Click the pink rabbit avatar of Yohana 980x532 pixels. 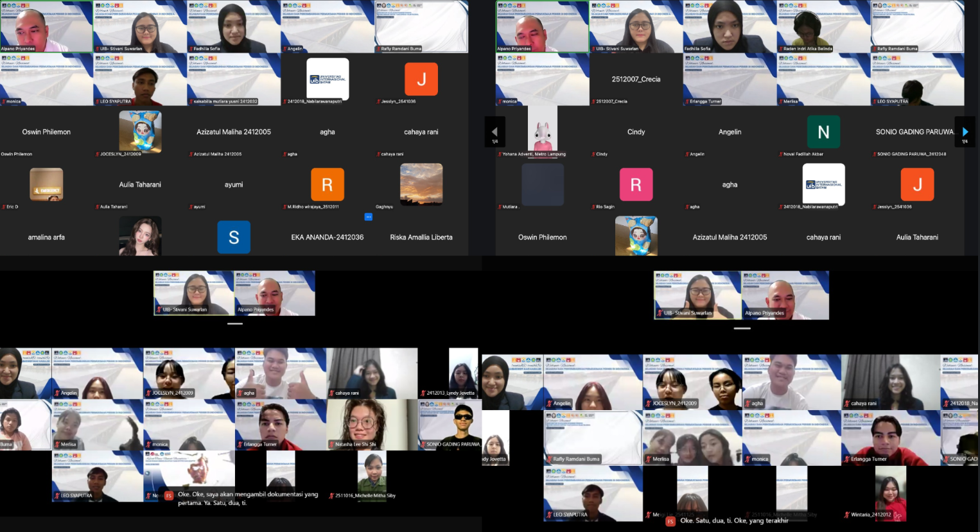(x=543, y=130)
